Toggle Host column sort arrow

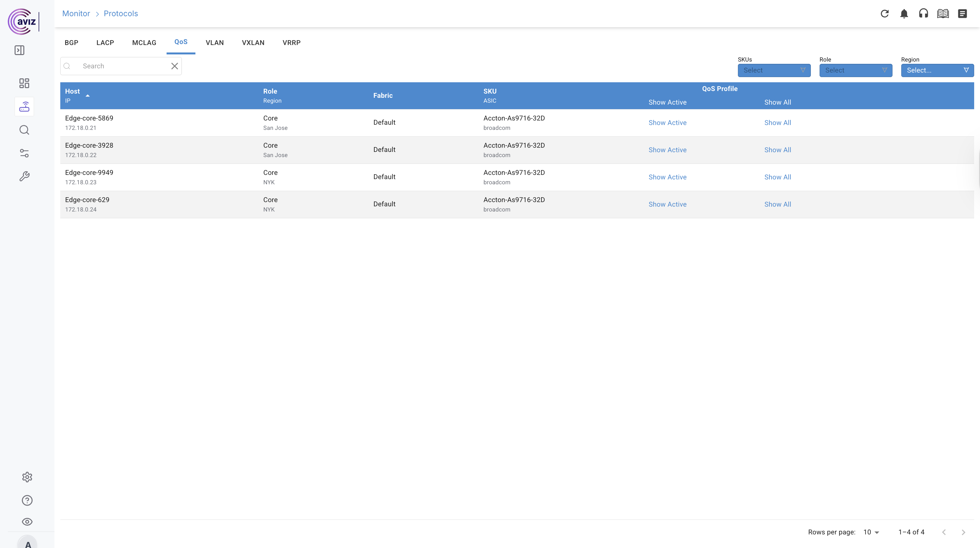[x=87, y=96]
